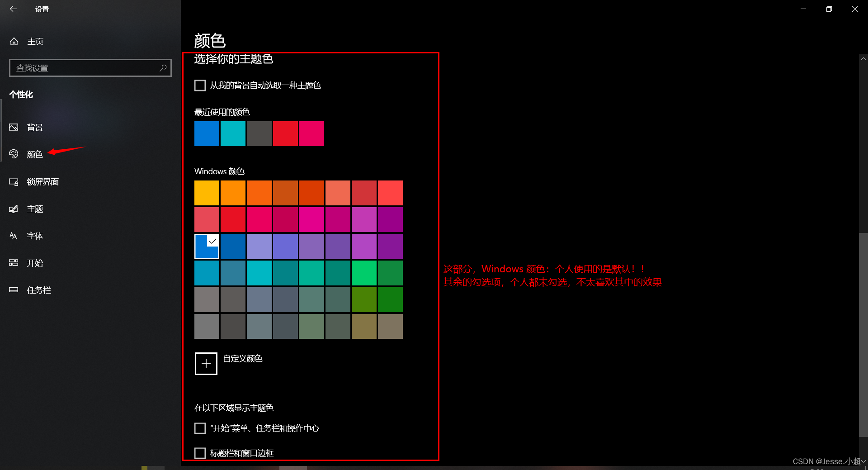Select the checked default blue swatch
This screenshot has height=470, width=868.
tap(207, 247)
